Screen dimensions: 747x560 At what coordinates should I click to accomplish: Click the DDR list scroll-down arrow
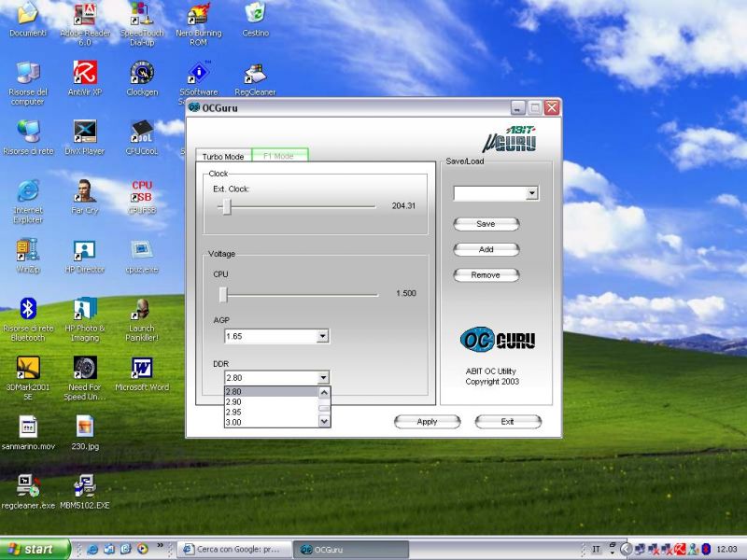pos(324,422)
